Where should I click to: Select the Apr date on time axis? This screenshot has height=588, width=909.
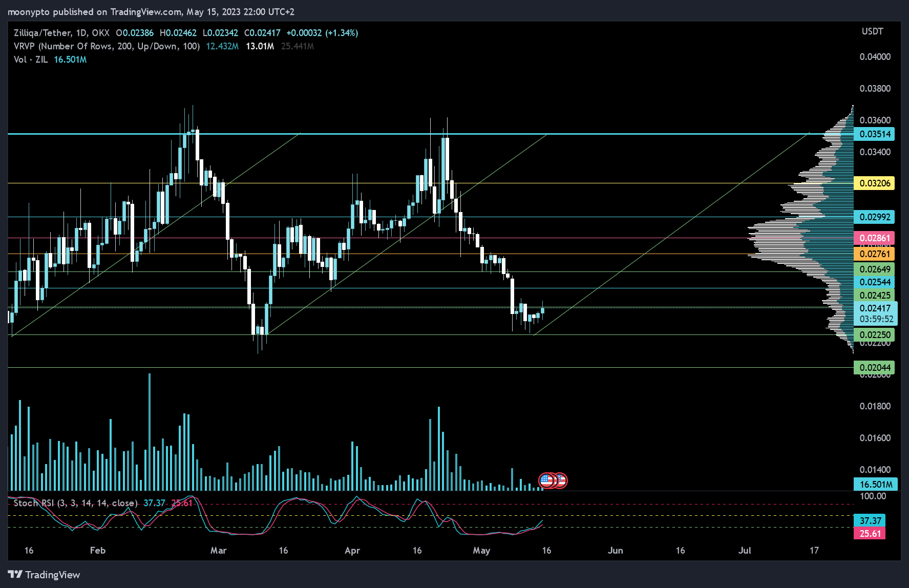352,551
